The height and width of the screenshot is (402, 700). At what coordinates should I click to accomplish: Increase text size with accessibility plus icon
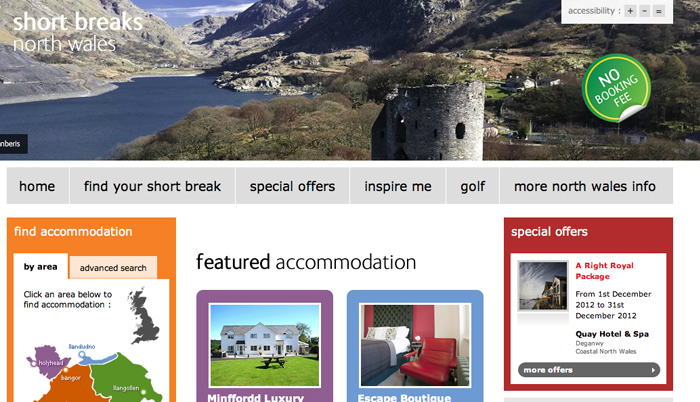(630, 11)
